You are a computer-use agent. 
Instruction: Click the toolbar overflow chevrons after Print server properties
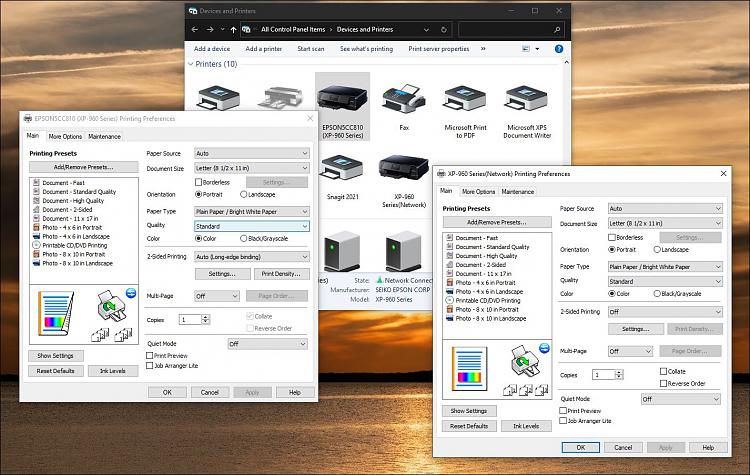coord(483,49)
